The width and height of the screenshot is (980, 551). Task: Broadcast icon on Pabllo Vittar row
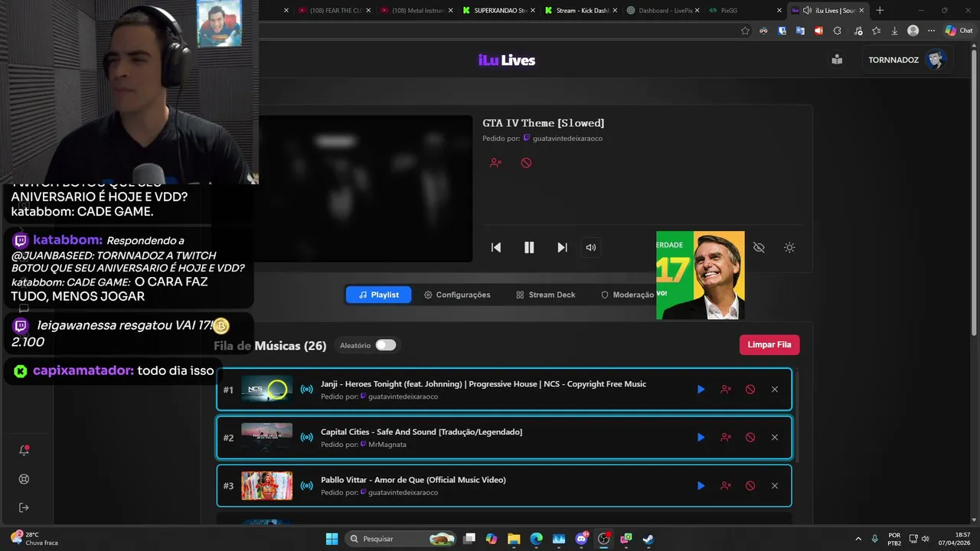click(x=306, y=485)
